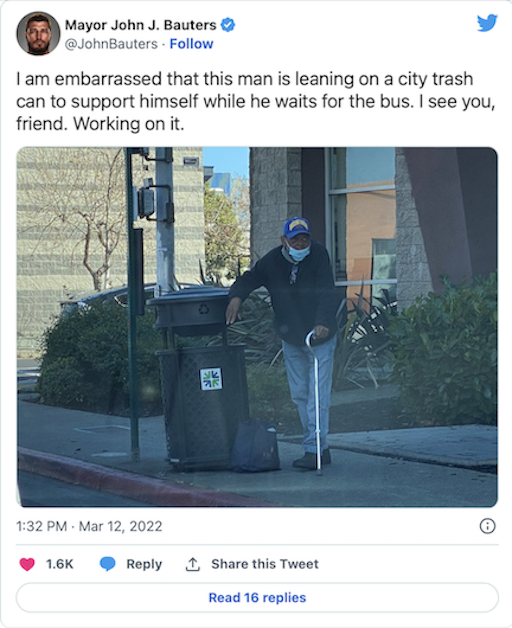The image size is (512, 628).
Task: Open Read 16 replies
Action: click(257, 598)
